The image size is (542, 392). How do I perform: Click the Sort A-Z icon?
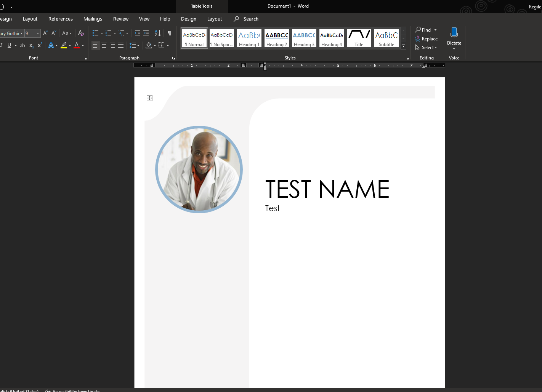(x=158, y=34)
